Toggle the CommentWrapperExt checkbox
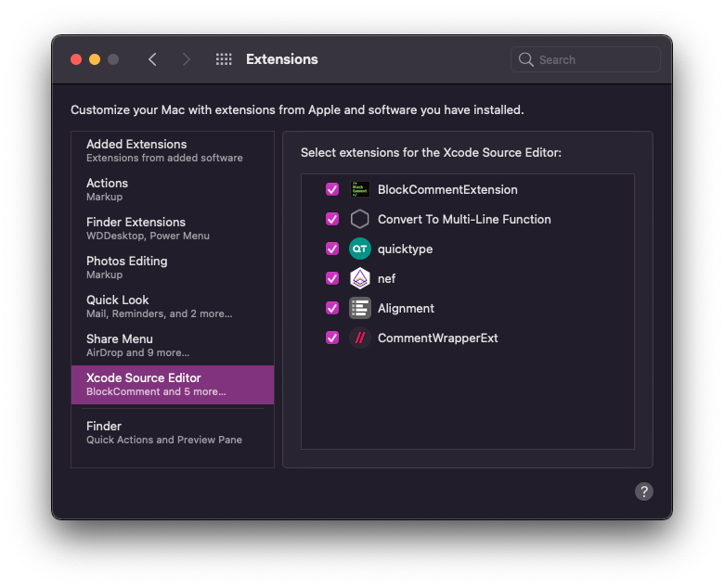 [332, 338]
